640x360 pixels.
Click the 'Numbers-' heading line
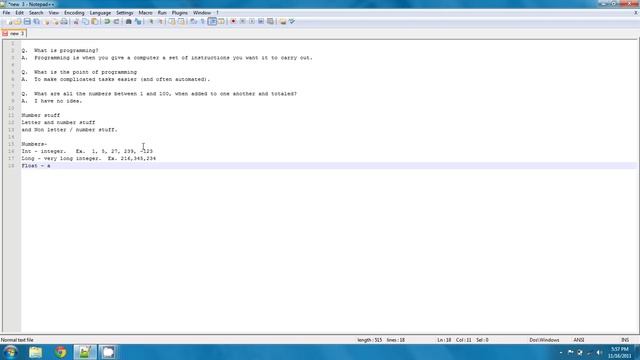point(34,144)
